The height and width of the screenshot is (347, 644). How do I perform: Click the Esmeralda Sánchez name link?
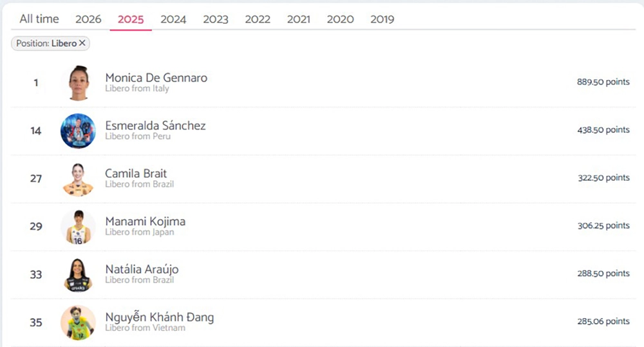coord(155,126)
